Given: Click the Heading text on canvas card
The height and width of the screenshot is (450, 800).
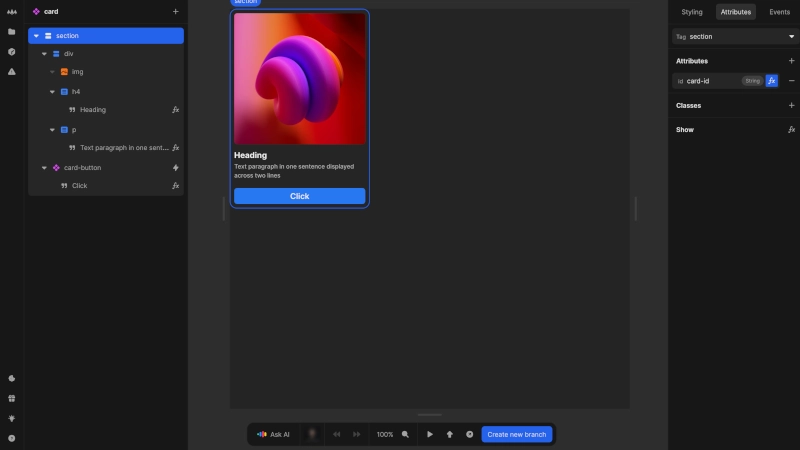Looking at the screenshot, I should point(250,155).
